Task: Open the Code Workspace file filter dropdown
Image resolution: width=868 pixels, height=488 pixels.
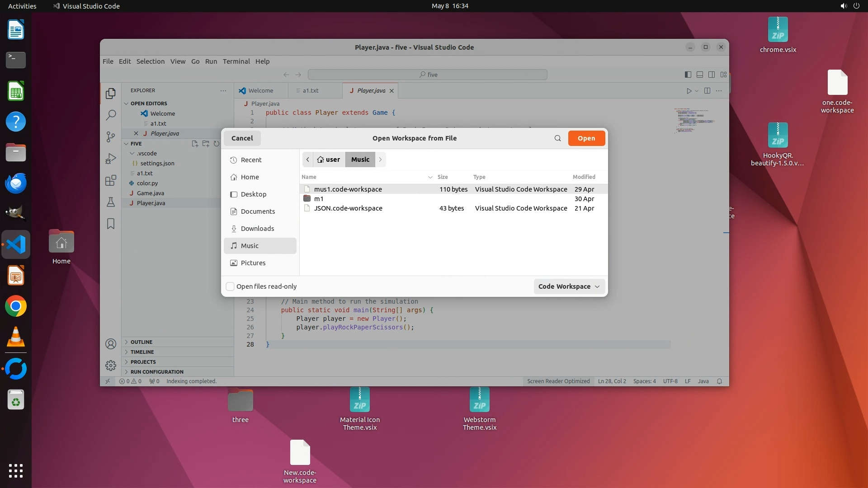Action: click(x=569, y=286)
